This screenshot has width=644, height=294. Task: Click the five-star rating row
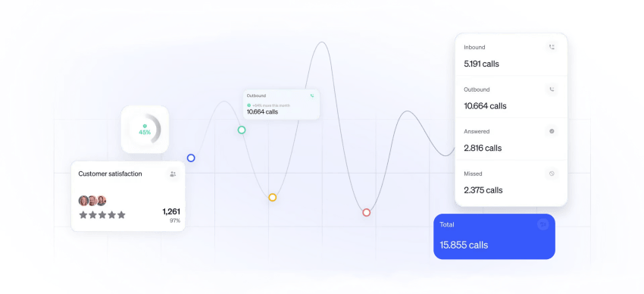pos(102,214)
